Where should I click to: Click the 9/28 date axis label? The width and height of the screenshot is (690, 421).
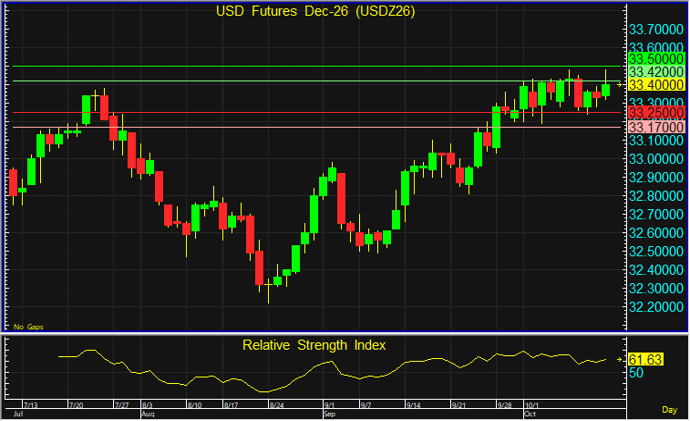[504, 405]
